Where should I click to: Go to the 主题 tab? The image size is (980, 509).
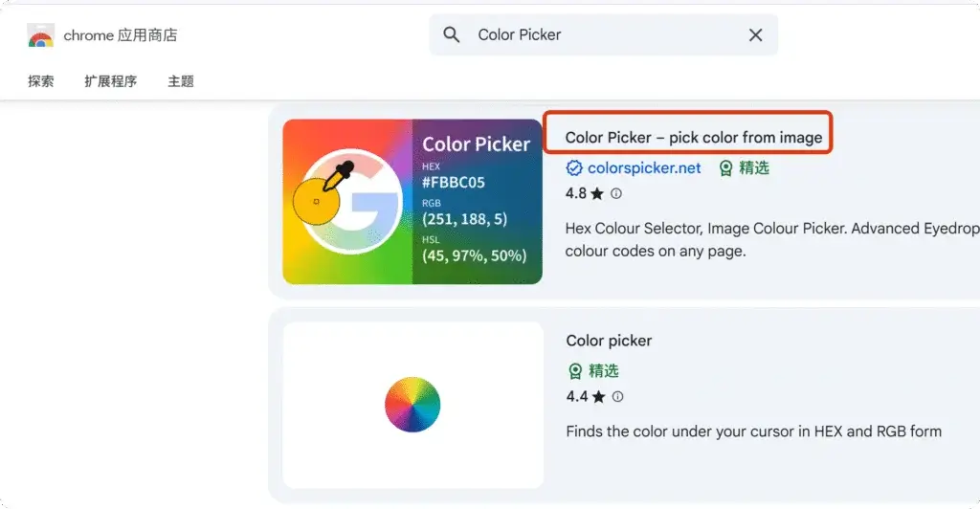[x=181, y=81]
